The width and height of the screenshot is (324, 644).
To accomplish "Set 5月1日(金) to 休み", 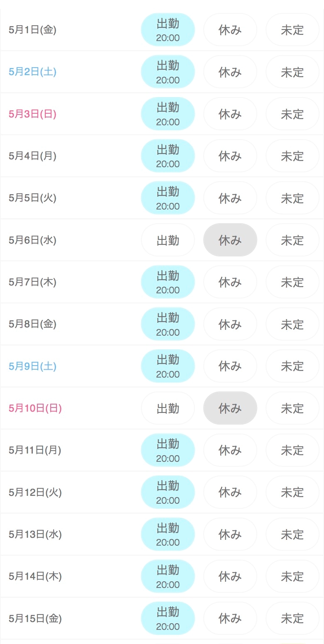I will 230,30.
